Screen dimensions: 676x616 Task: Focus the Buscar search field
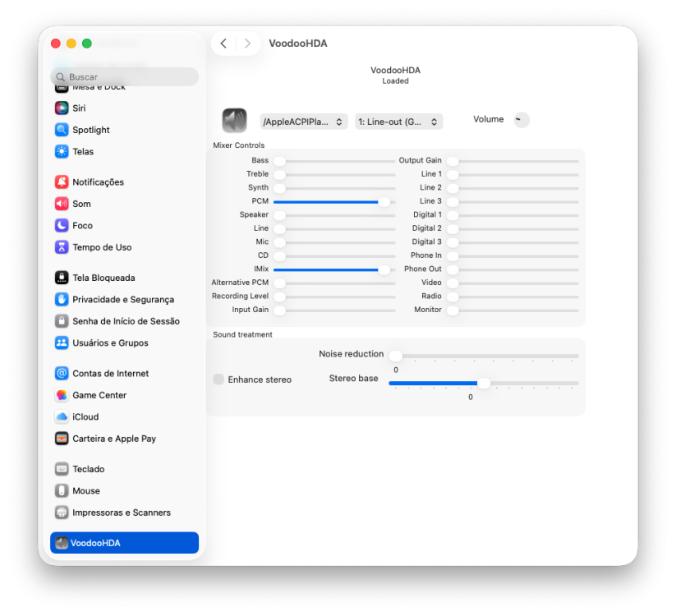tap(125, 76)
